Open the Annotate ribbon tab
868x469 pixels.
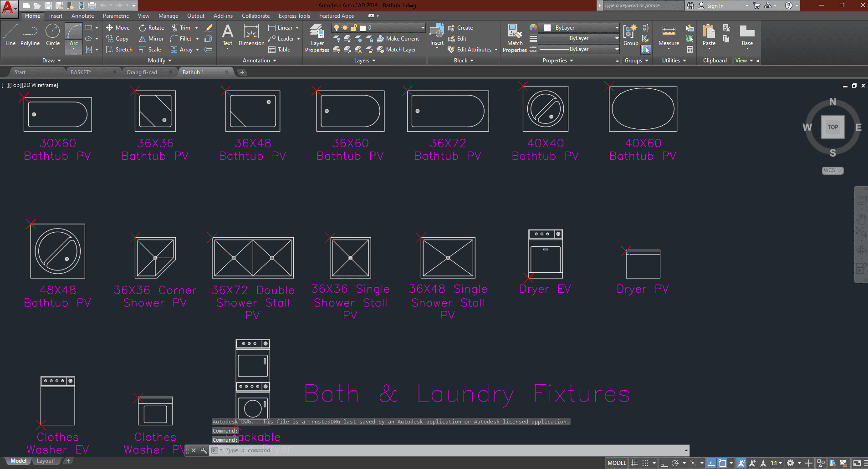(82, 16)
